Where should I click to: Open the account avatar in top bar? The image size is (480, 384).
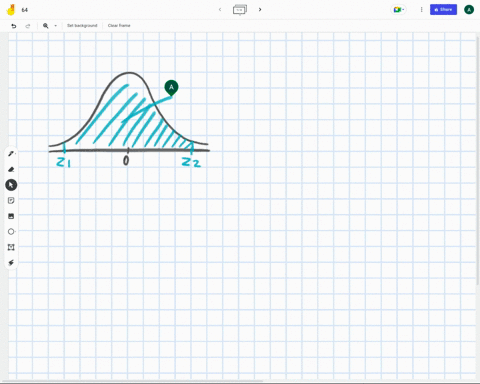pos(469,10)
